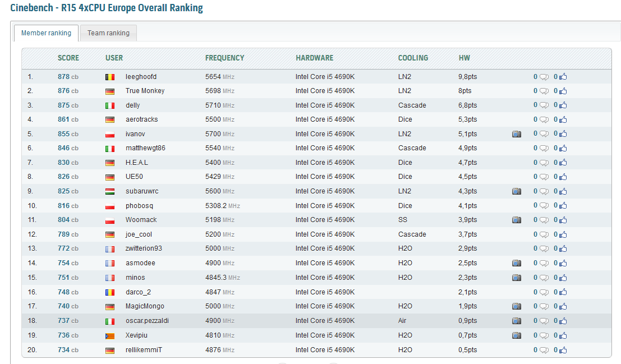Like aerotracks' score with thumbs-up icon
621x364 pixels.
[x=563, y=119]
